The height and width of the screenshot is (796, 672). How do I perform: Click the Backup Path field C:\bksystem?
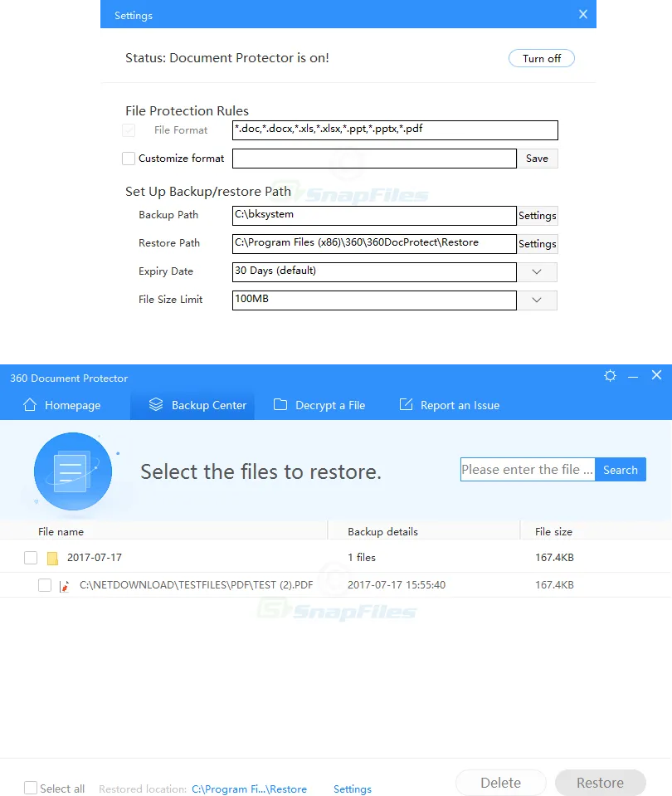tap(374, 216)
